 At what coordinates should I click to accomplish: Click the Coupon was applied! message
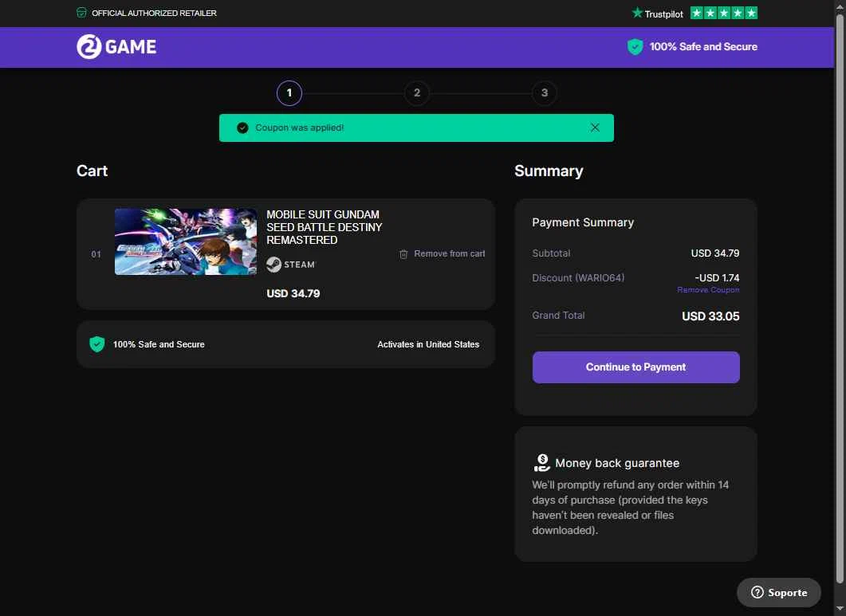point(300,128)
